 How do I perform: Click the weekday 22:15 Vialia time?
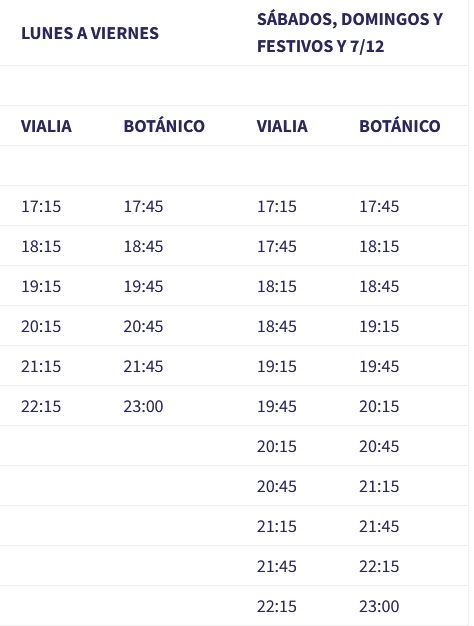pyautogui.click(x=41, y=406)
